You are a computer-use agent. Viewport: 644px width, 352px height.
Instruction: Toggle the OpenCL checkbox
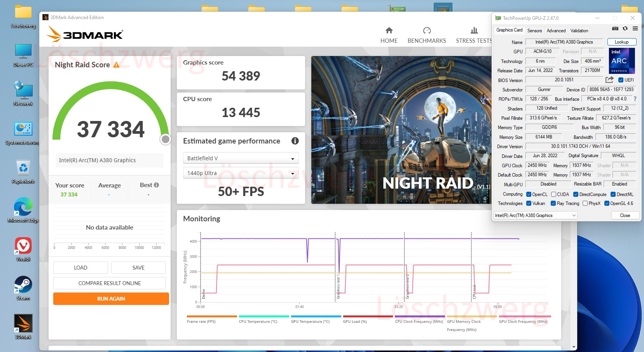pos(529,194)
